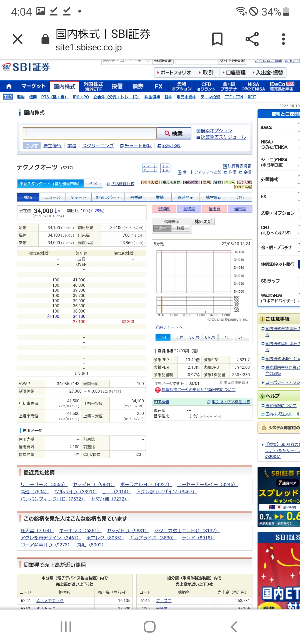Click the SBI証券 logo
The image size is (300, 644).
[x=26, y=67]
